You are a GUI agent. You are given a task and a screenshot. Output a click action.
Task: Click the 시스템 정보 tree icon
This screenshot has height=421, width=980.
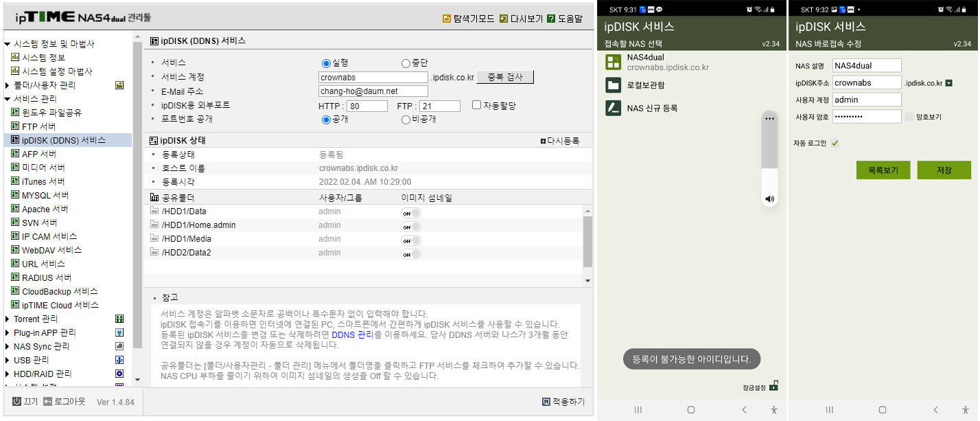click(15, 58)
